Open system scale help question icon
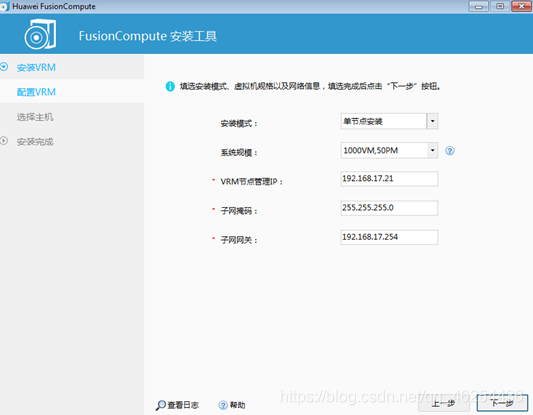The width and height of the screenshot is (533, 415). tap(450, 151)
